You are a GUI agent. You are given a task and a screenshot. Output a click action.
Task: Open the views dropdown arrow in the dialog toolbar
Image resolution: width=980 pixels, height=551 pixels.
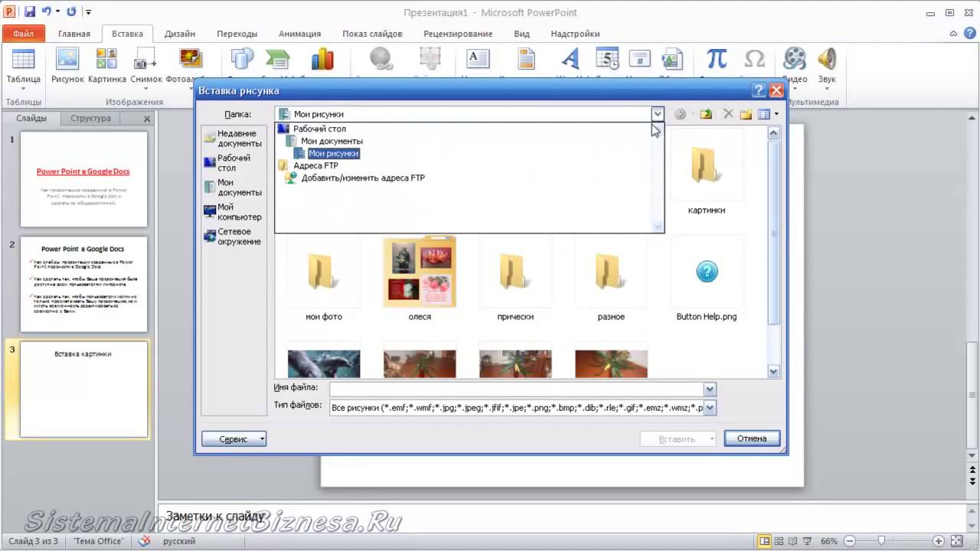(776, 114)
